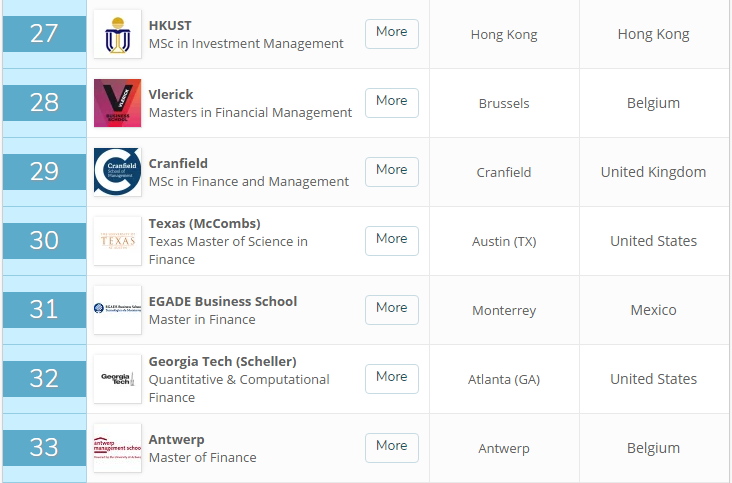
Task: Open the Texas (McCombs) school link
Action: click(x=204, y=223)
